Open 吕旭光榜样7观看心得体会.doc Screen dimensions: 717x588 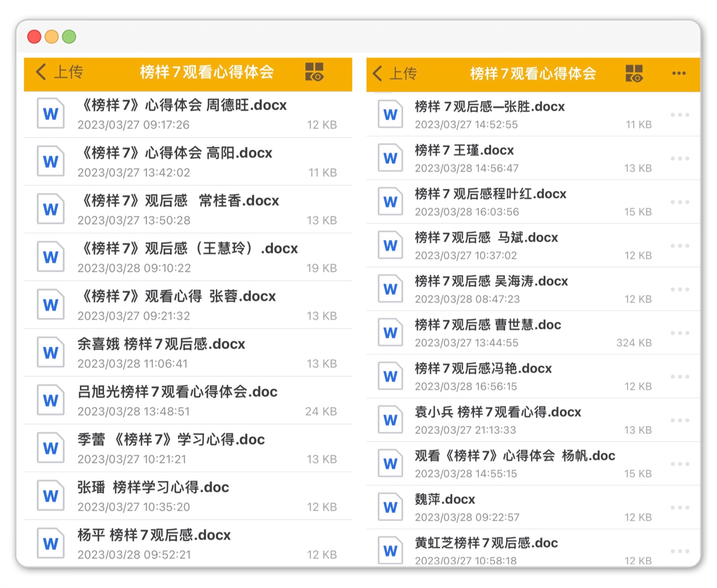177,392
